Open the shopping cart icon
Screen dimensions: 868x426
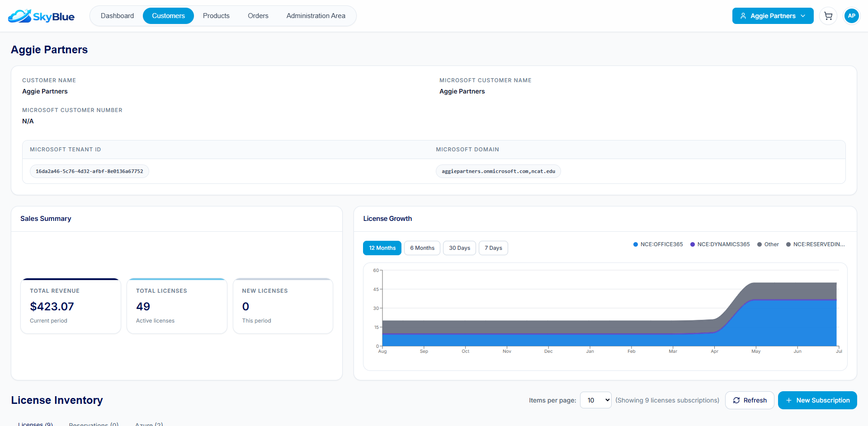click(828, 16)
